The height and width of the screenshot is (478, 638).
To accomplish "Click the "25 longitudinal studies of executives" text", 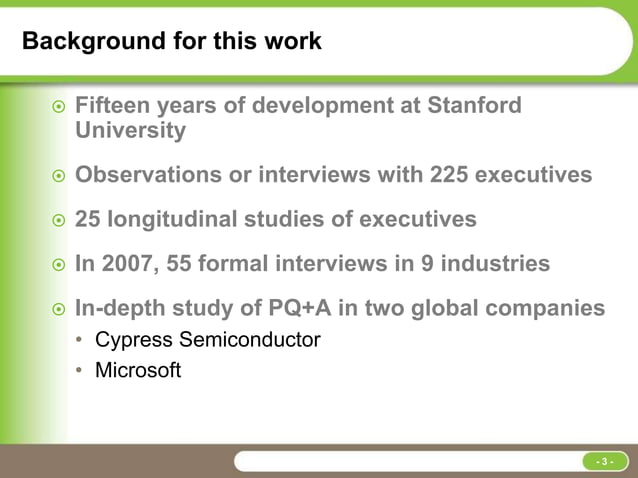I will [276, 219].
